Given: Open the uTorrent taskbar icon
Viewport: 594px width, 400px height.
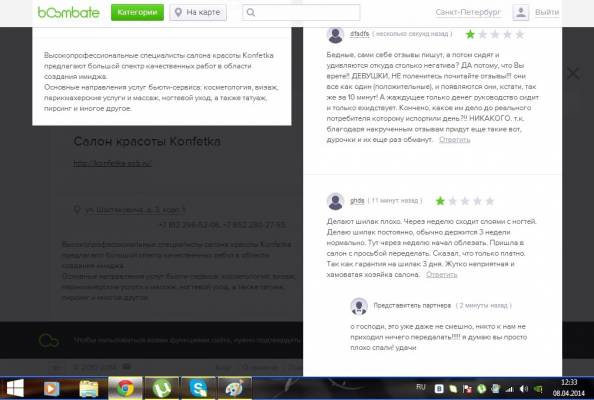Looking at the screenshot, I should [162, 388].
